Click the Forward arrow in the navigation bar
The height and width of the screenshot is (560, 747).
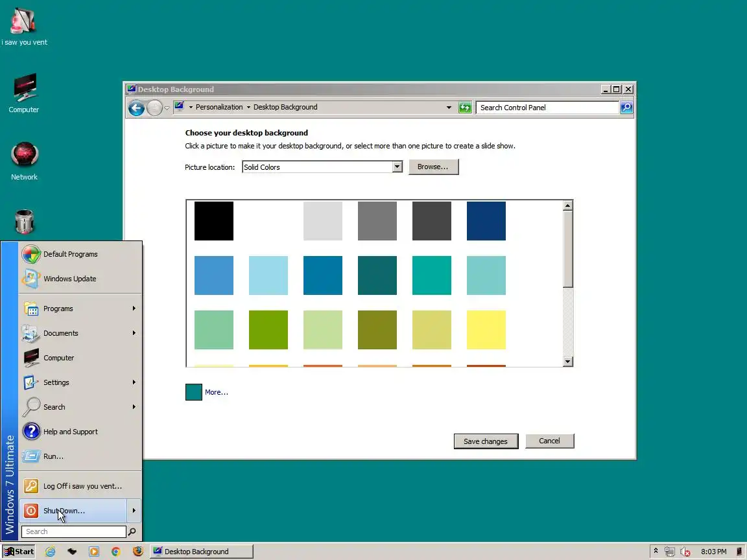tap(154, 108)
